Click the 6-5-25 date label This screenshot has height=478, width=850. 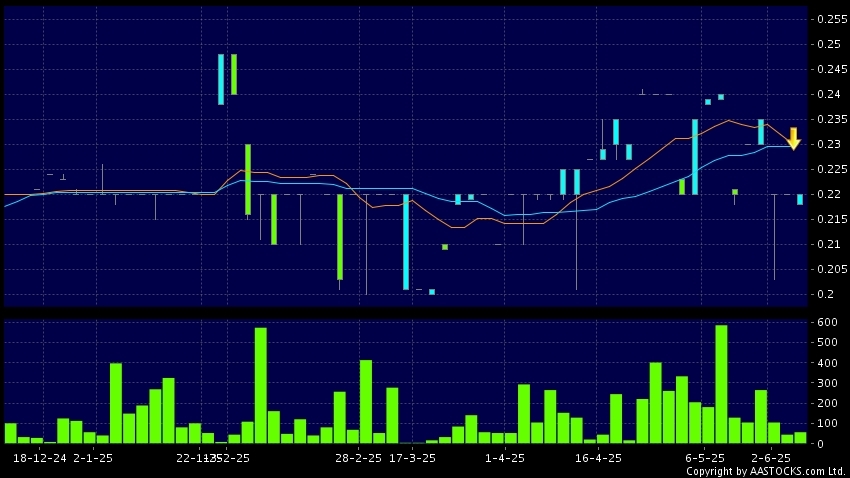pyautogui.click(x=705, y=458)
